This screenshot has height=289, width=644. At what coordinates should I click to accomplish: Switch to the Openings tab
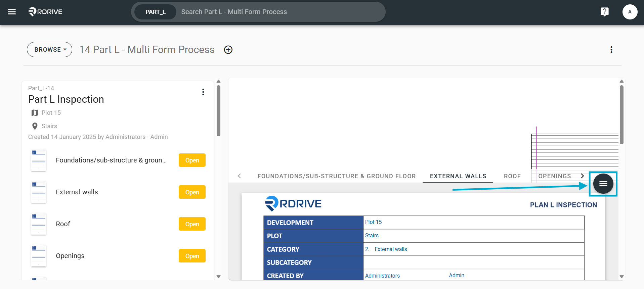(x=554, y=176)
